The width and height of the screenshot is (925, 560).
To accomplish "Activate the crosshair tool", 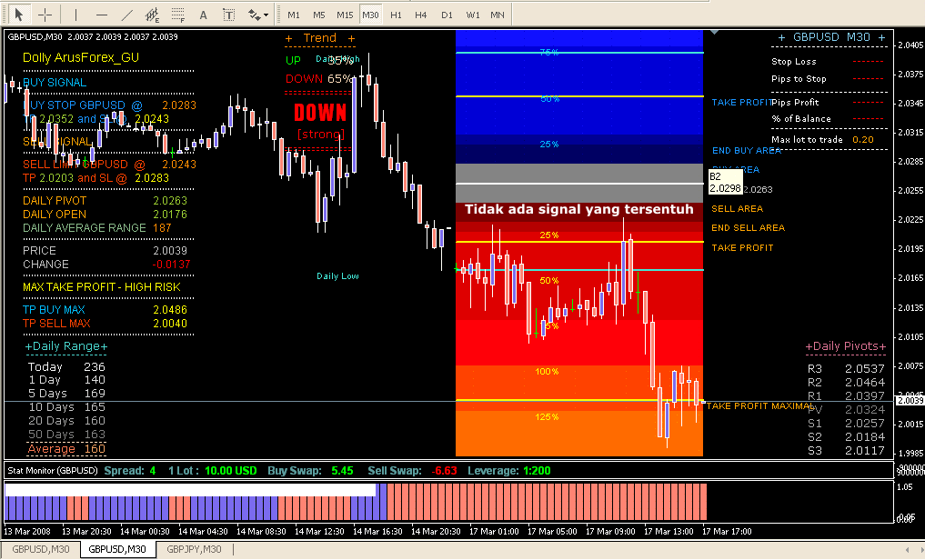I will [45, 15].
